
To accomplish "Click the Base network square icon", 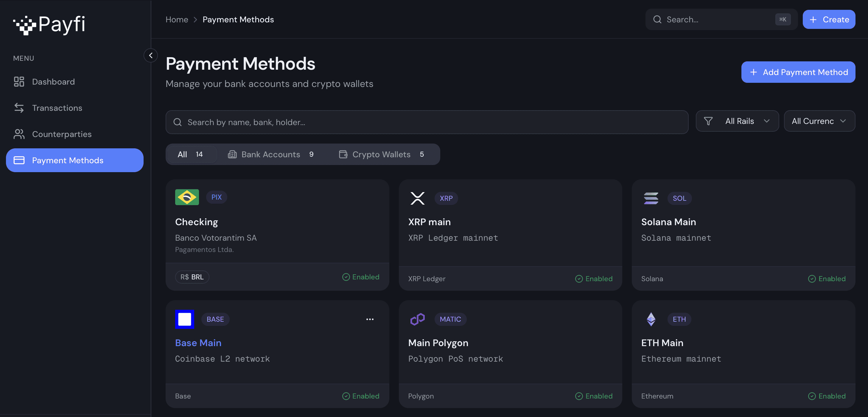I will coord(184,319).
